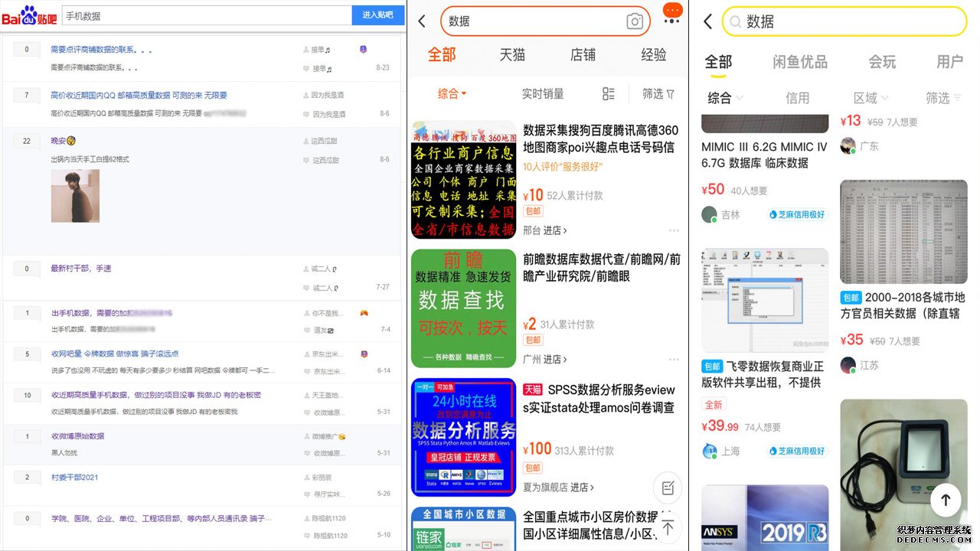Screen dimensions: 980x551
Task: Open the post 需要点评商铺数据的联系
Action: click(x=101, y=50)
